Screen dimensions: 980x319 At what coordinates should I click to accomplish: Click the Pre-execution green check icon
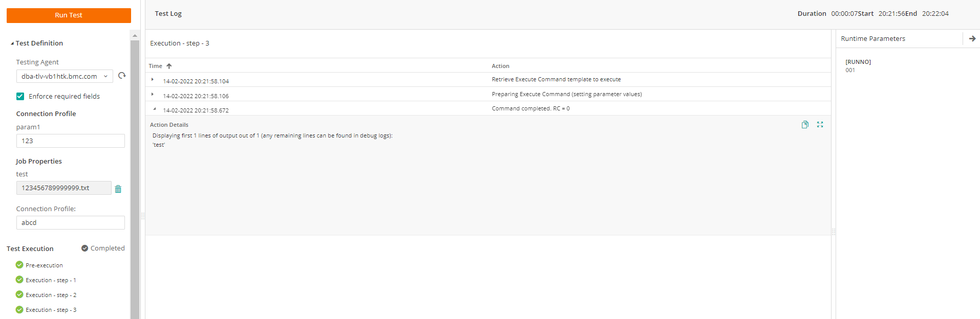[19, 265]
